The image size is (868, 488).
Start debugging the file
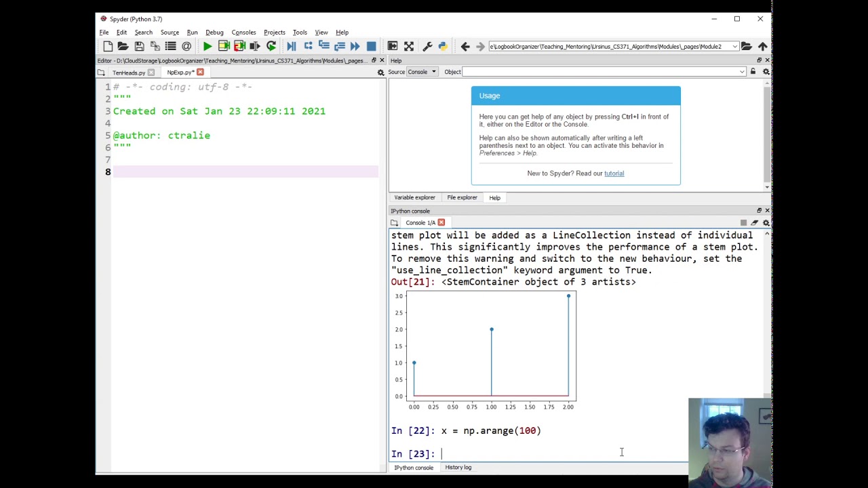click(292, 46)
